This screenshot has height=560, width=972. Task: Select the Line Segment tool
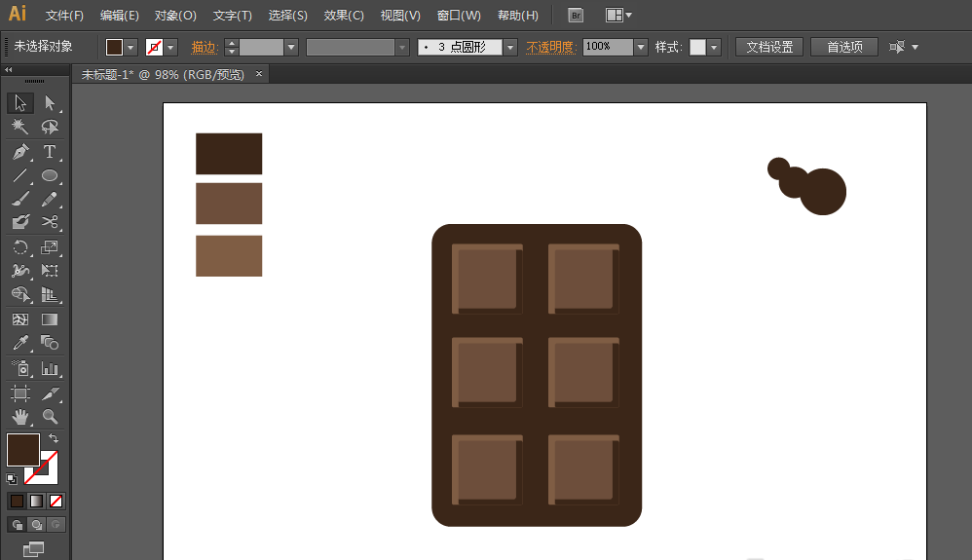(20, 175)
